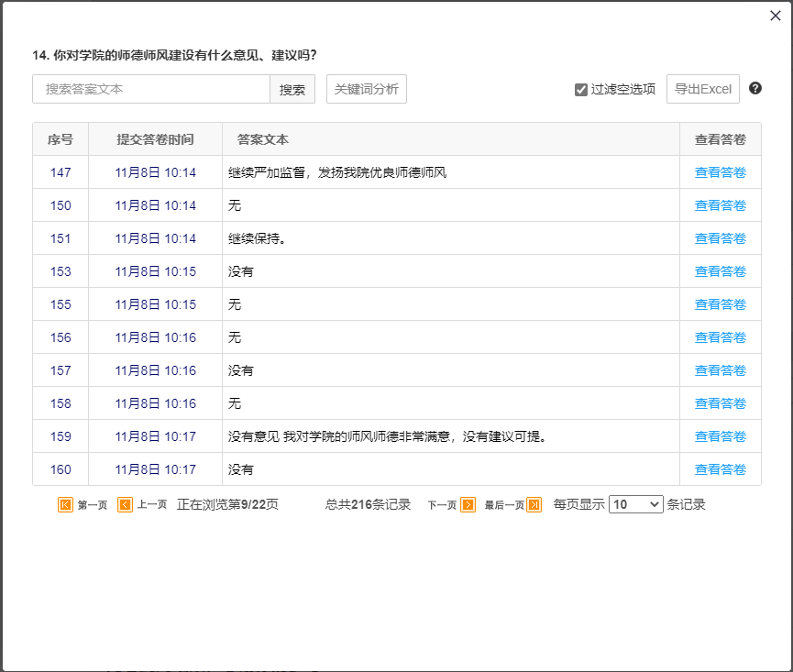The height and width of the screenshot is (672, 793).
Task: Select the sequence number 153 cell
Action: tap(61, 271)
